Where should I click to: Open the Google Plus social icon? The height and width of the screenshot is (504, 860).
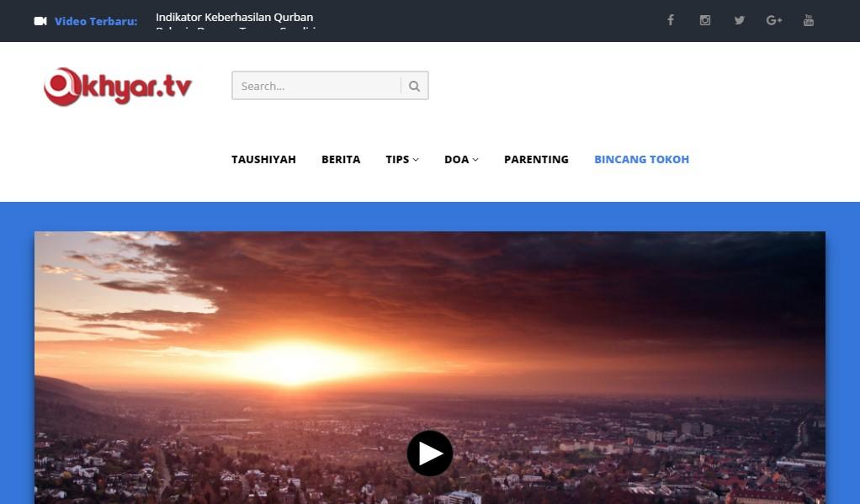tap(774, 20)
